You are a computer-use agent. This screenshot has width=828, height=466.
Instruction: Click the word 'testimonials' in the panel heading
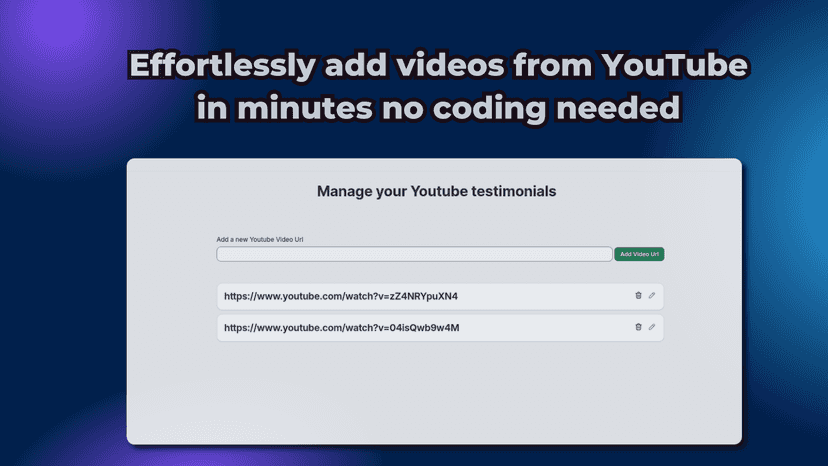(x=514, y=191)
